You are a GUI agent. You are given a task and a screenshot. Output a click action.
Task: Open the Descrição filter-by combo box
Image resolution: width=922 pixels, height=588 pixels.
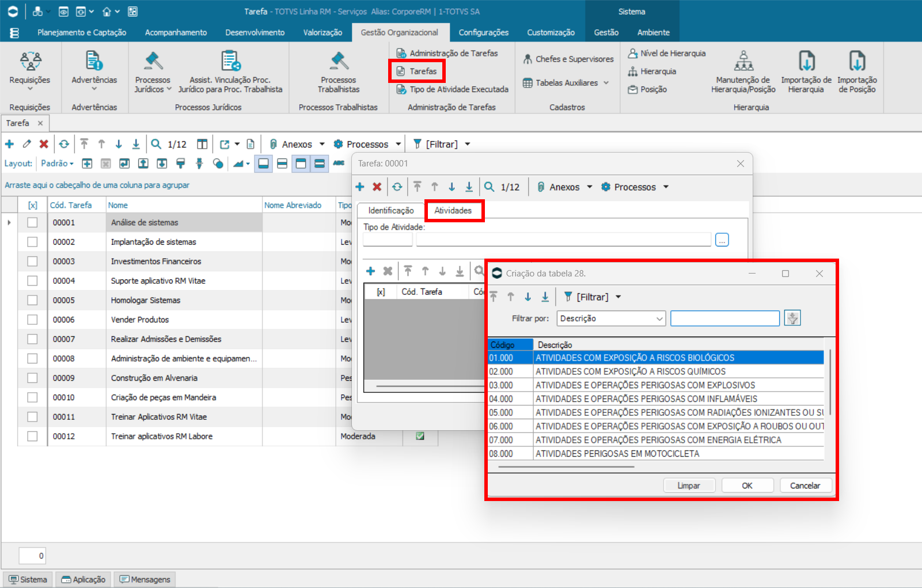(x=611, y=318)
